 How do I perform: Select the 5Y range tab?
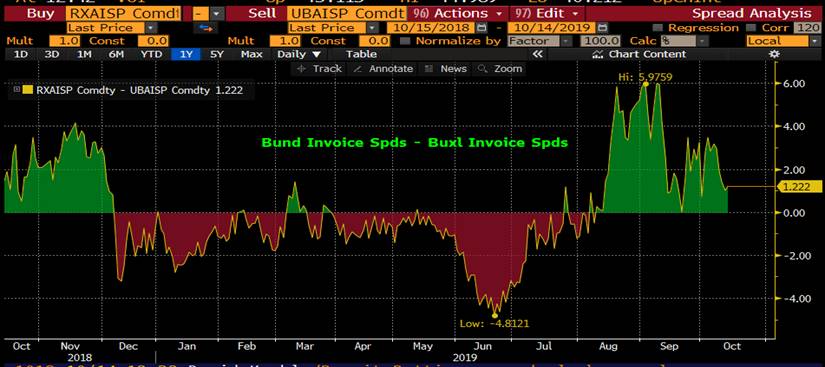217,54
